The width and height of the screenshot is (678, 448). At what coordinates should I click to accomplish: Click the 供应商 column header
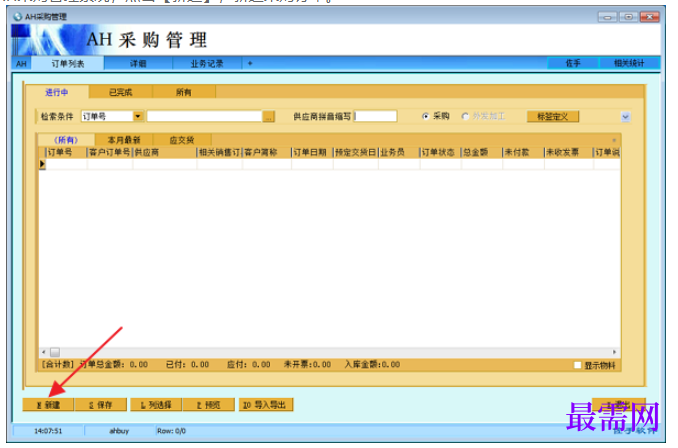165,152
